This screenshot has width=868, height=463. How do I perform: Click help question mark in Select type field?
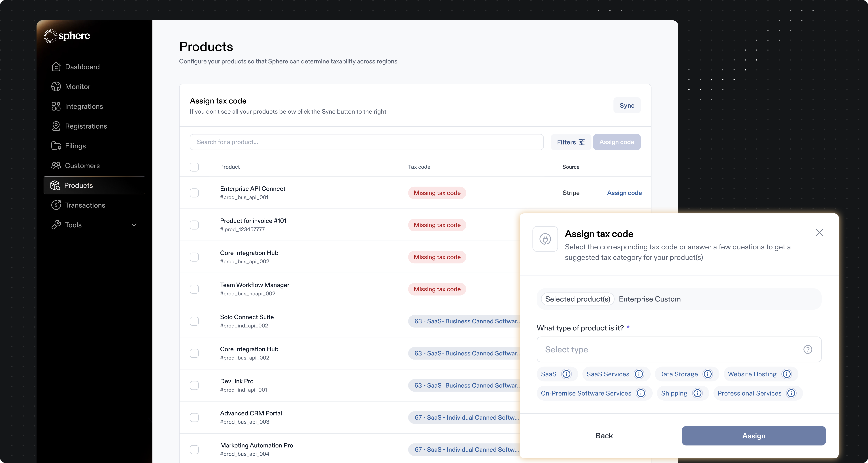808,349
